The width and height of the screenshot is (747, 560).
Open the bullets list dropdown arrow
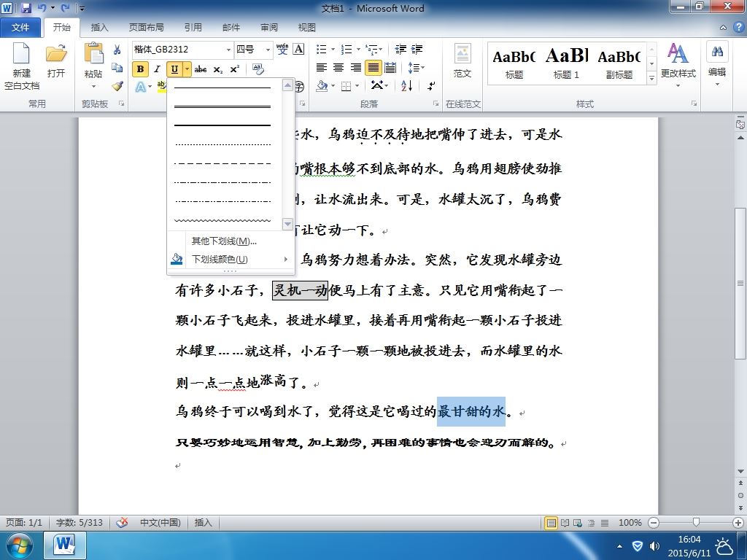tap(333, 49)
